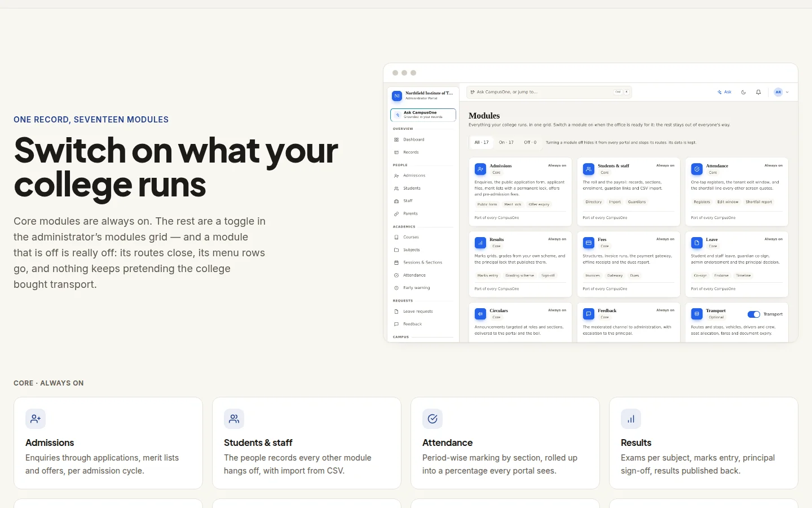
Task: Click the blue Fees module icon in Modules grid
Action: (x=589, y=243)
